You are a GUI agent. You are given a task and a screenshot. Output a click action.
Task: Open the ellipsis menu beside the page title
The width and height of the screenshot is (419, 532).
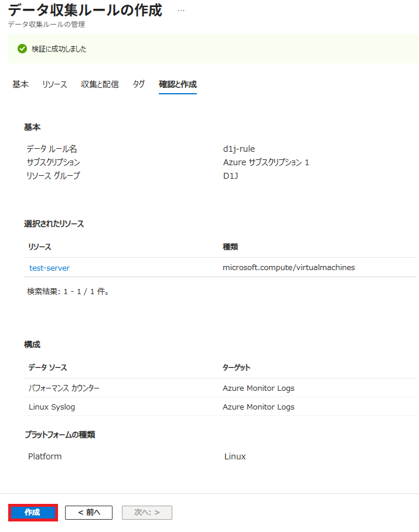[181, 11]
